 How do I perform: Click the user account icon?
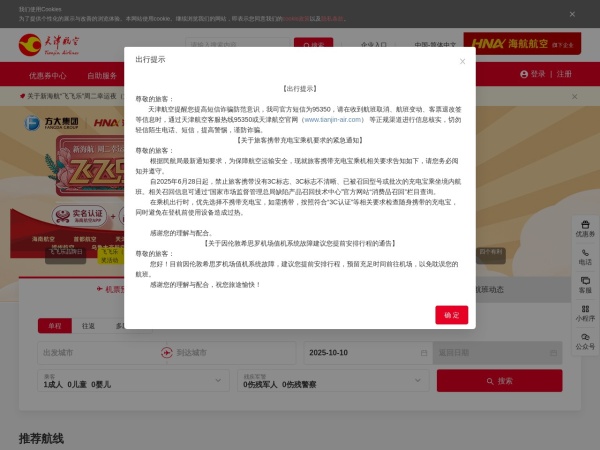click(x=524, y=74)
